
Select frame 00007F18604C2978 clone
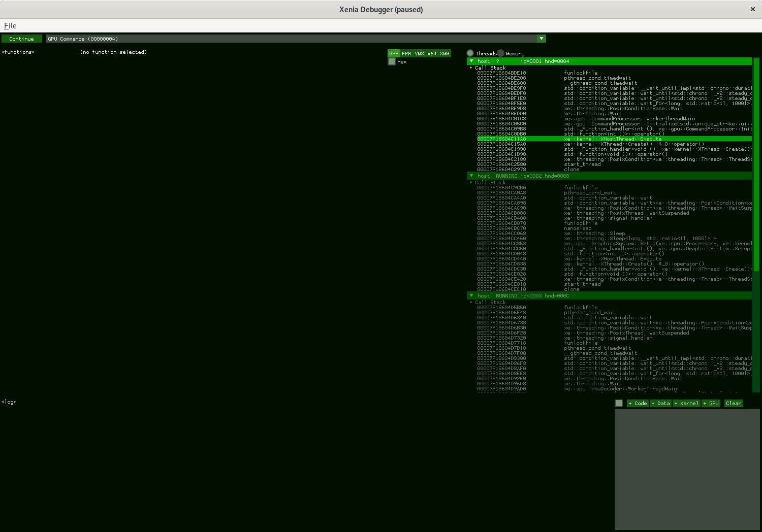pyautogui.click(x=614, y=169)
